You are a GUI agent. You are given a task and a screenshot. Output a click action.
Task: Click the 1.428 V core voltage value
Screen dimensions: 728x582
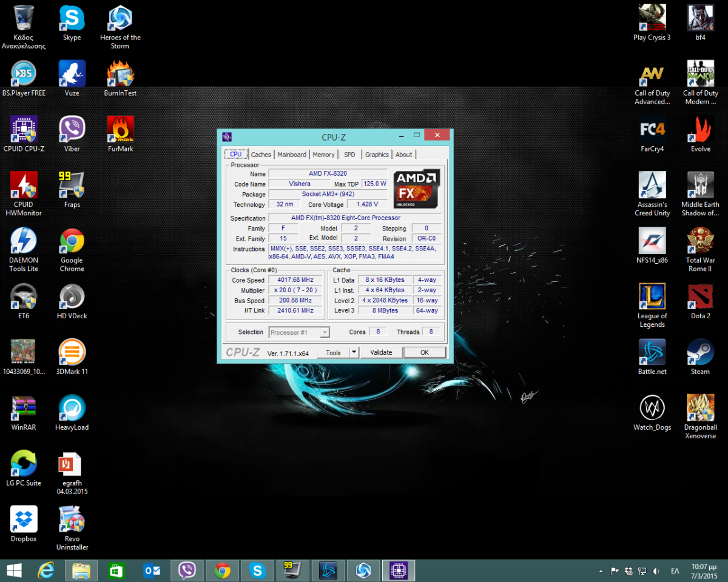tap(368, 204)
